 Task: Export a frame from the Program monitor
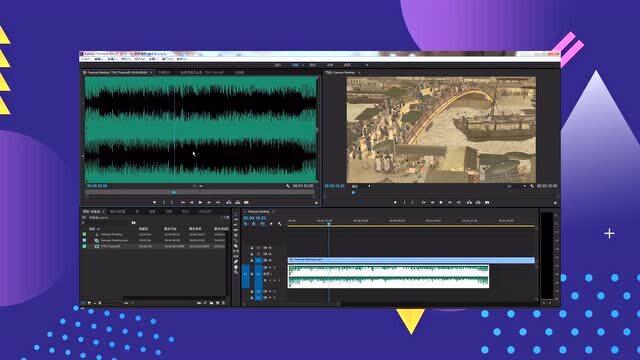click(487, 202)
